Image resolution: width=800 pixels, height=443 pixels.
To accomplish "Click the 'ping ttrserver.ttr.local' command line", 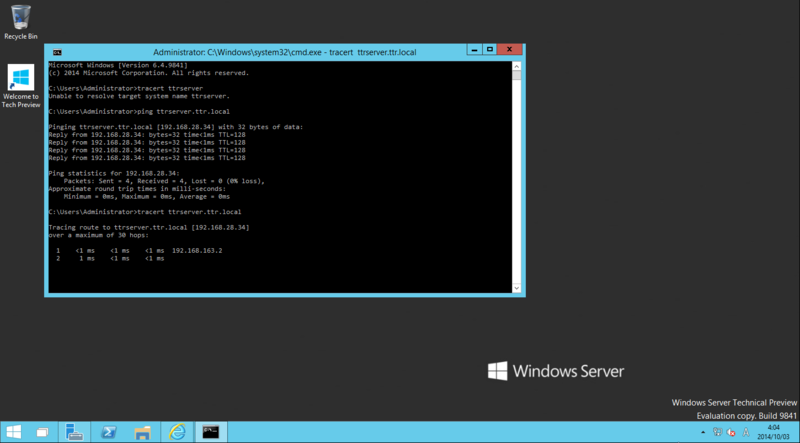I will click(139, 111).
